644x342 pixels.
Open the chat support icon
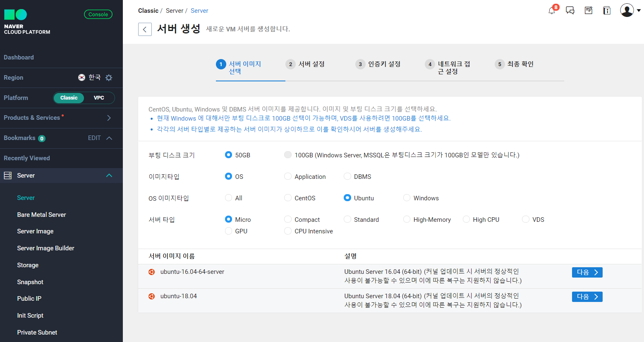(570, 10)
